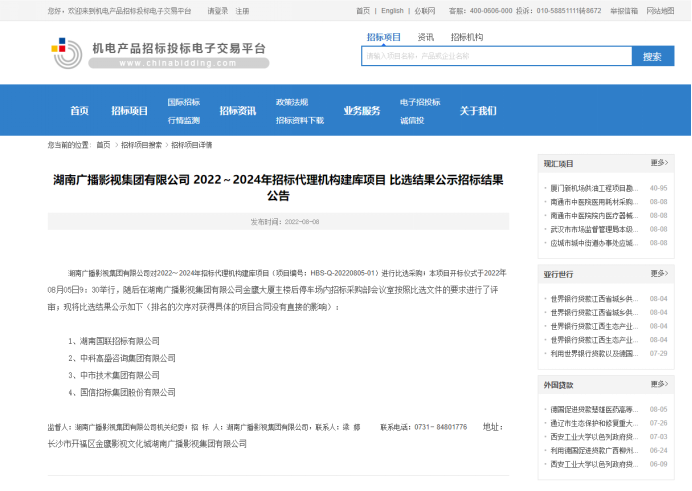
Task: Open 招标资讯 navigation item
Action: click(x=238, y=111)
